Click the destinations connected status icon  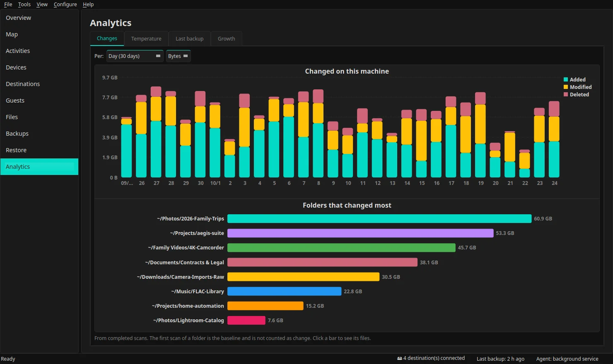400,358
